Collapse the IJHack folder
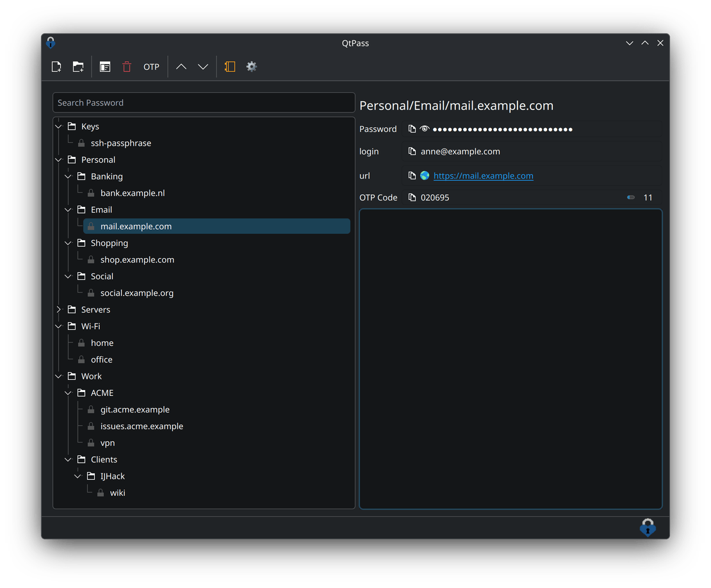711x588 pixels. [78, 476]
